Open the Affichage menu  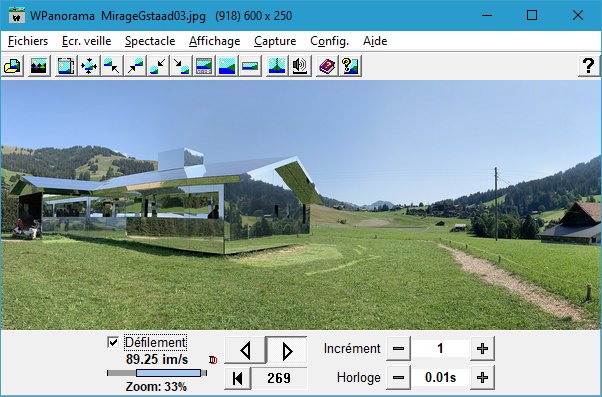[215, 41]
